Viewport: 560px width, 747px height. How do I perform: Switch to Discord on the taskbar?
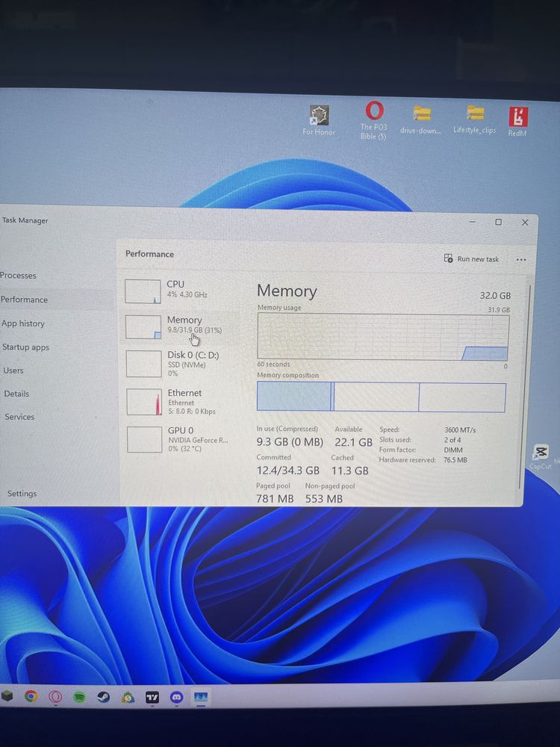click(x=177, y=698)
